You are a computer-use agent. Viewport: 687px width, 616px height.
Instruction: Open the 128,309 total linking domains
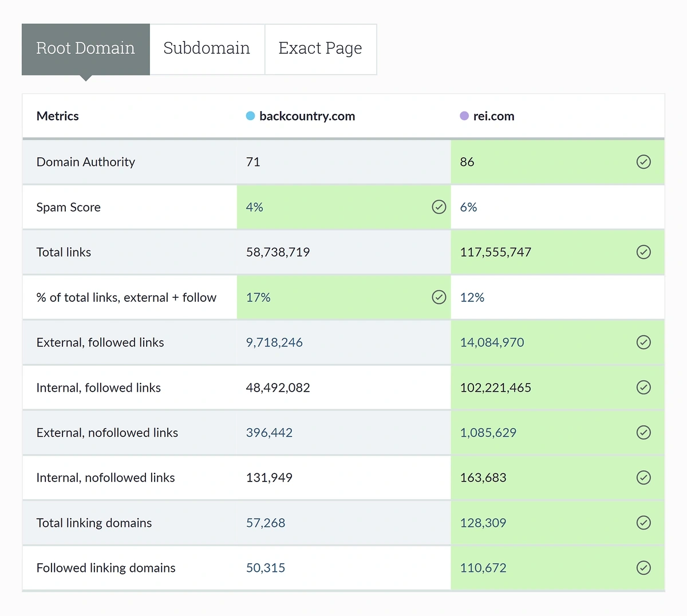point(483,523)
